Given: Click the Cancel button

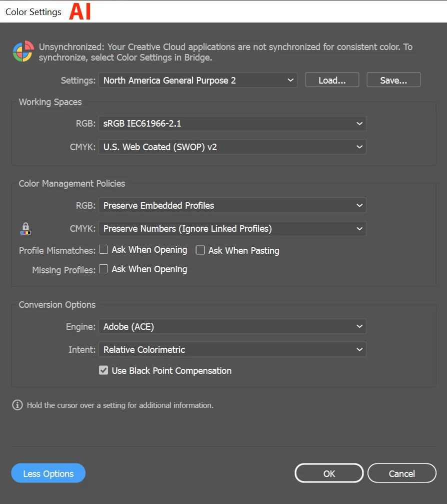Looking at the screenshot, I should click(x=401, y=473).
